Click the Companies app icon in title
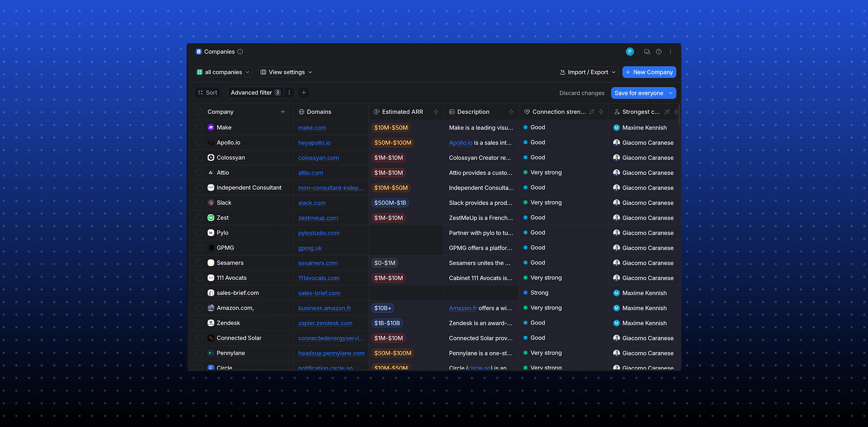The width and height of the screenshot is (868, 427). point(199,52)
